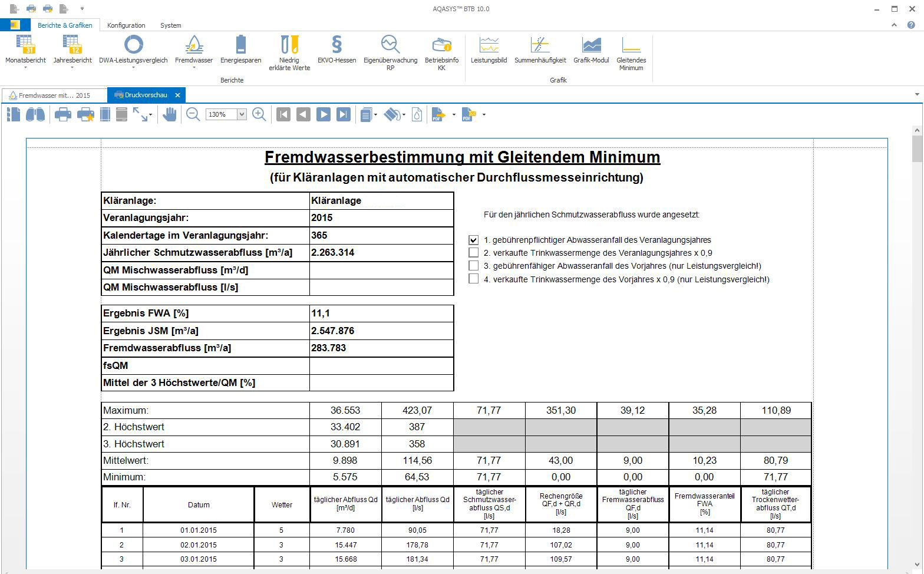Screen dimensions: 924x574
Task: Click the zoom out magnifier
Action: tap(193, 114)
